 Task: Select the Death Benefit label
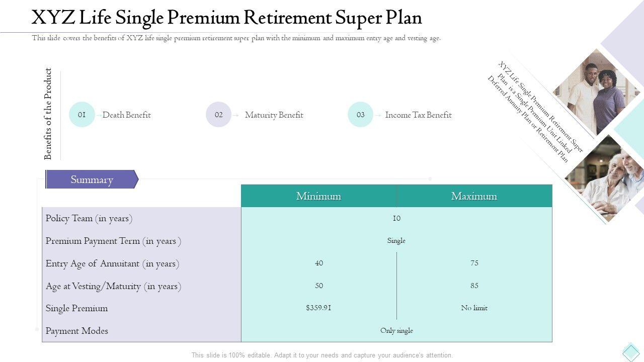pos(126,115)
